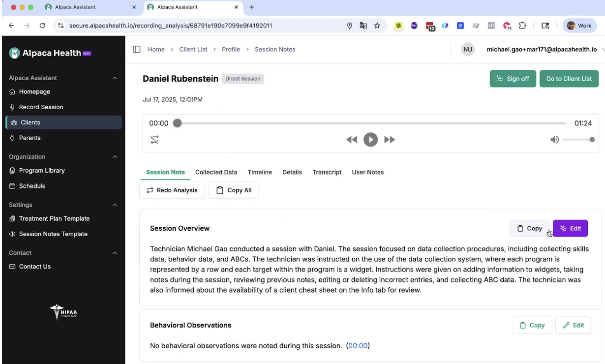The height and width of the screenshot is (364, 605).
Task: Go to Client List breadcrumb
Action: 193,49
